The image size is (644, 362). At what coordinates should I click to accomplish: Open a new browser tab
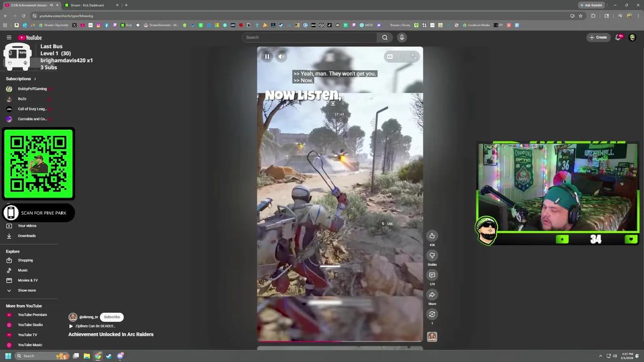(x=126, y=5)
